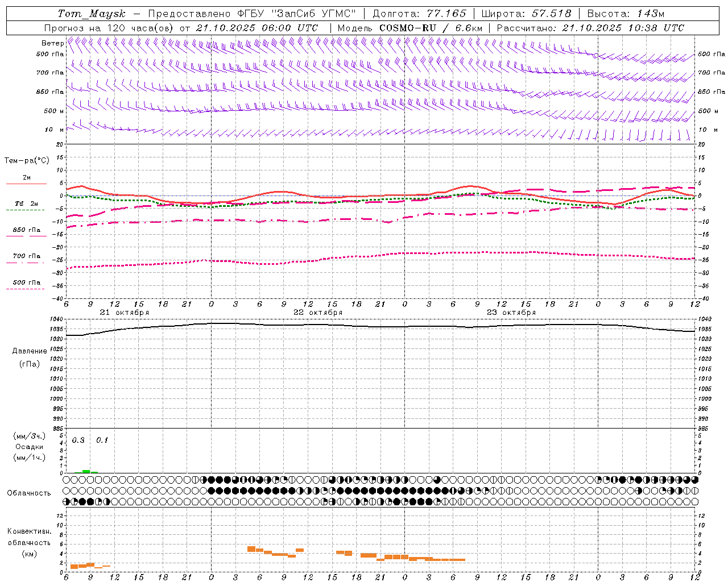Click the 22 октября date label
The height and width of the screenshot is (582, 728).
click(x=317, y=313)
